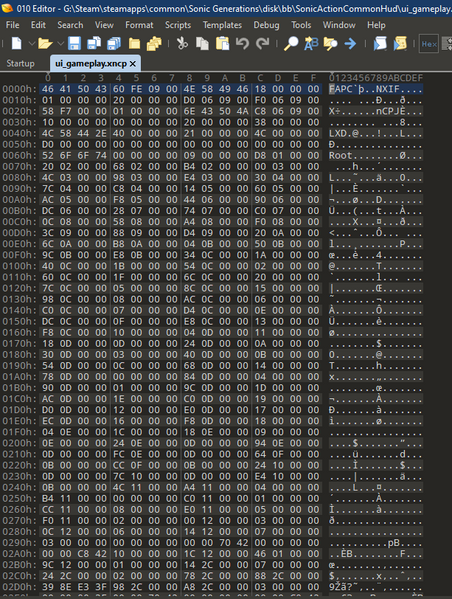Select row address 0200h
Image resolution: width=452 pixels, height=599 pixels.
click(x=19, y=444)
